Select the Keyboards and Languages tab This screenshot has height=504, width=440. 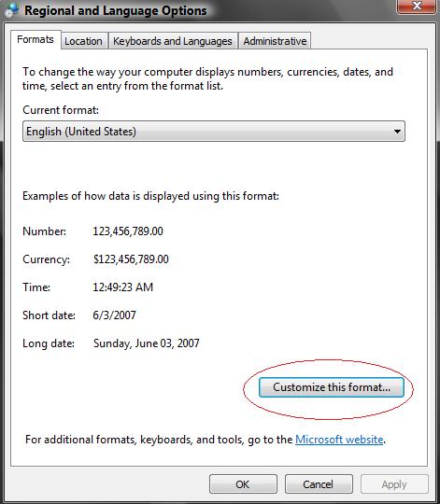(173, 41)
